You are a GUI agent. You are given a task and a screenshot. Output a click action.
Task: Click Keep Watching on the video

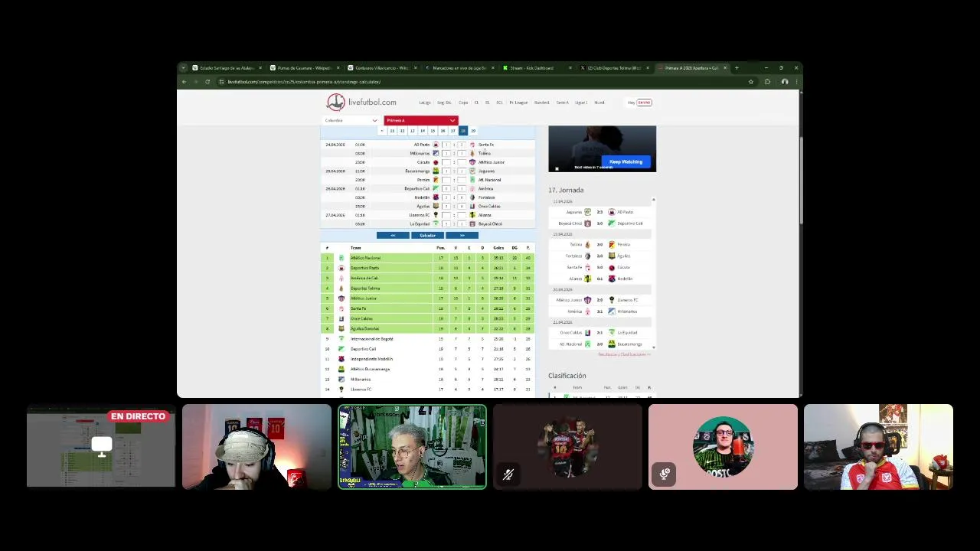pos(626,161)
